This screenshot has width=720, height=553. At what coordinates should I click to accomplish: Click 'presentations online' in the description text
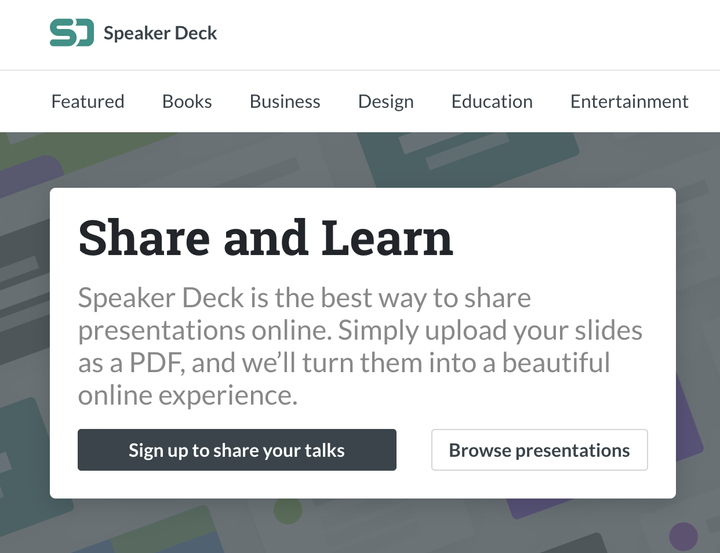pyautogui.click(x=204, y=330)
